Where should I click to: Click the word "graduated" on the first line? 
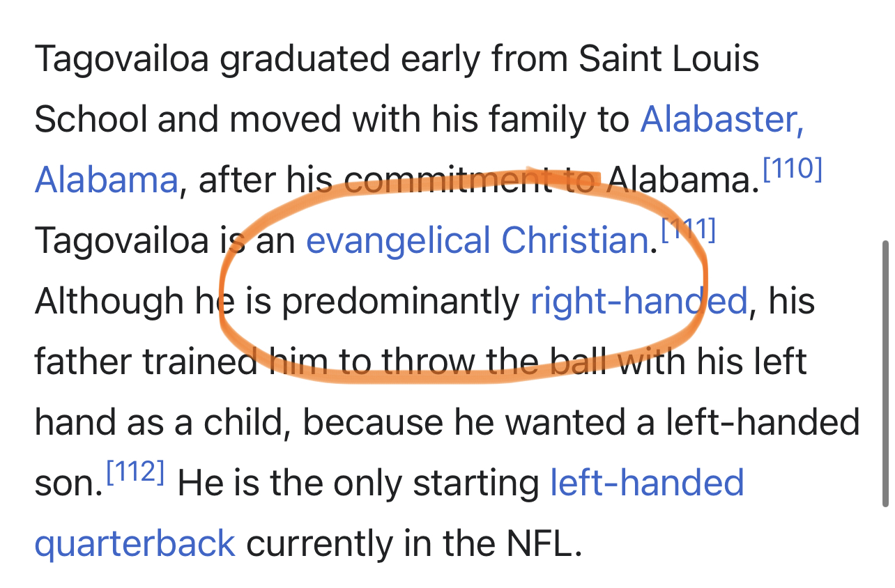click(x=305, y=60)
